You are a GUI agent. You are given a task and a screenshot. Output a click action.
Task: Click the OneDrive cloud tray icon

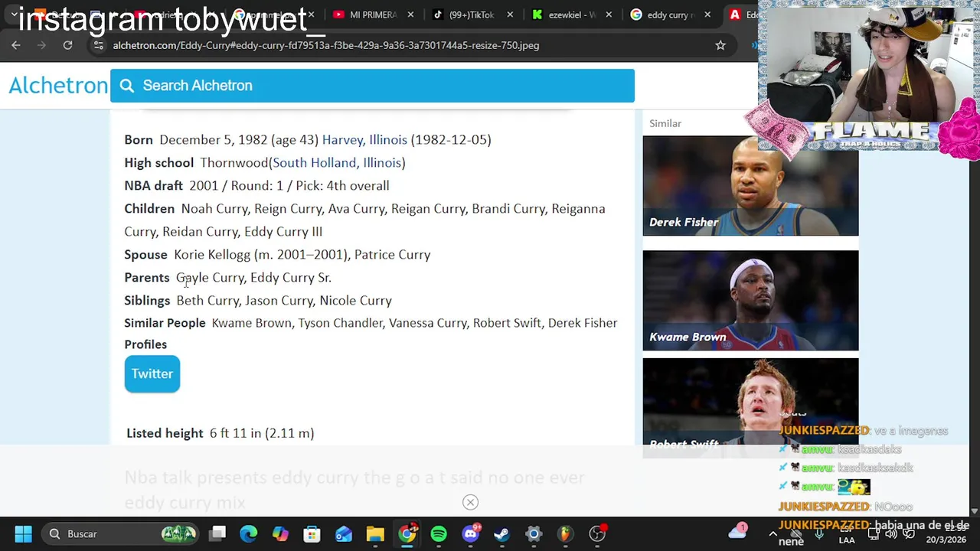point(738,531)
